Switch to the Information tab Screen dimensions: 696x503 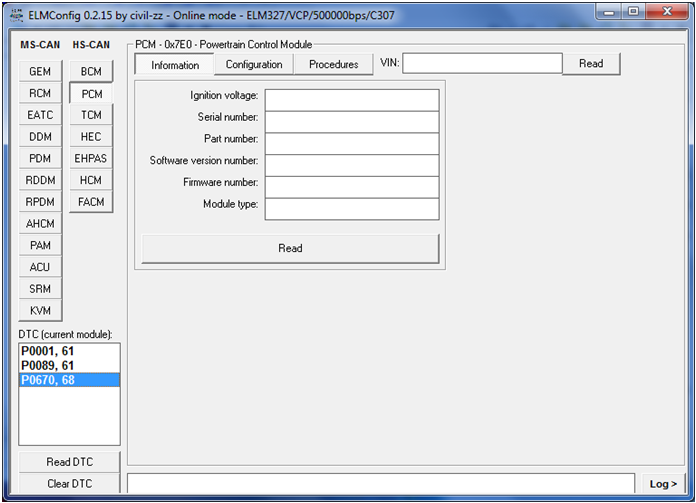click(x=175, y=65)
